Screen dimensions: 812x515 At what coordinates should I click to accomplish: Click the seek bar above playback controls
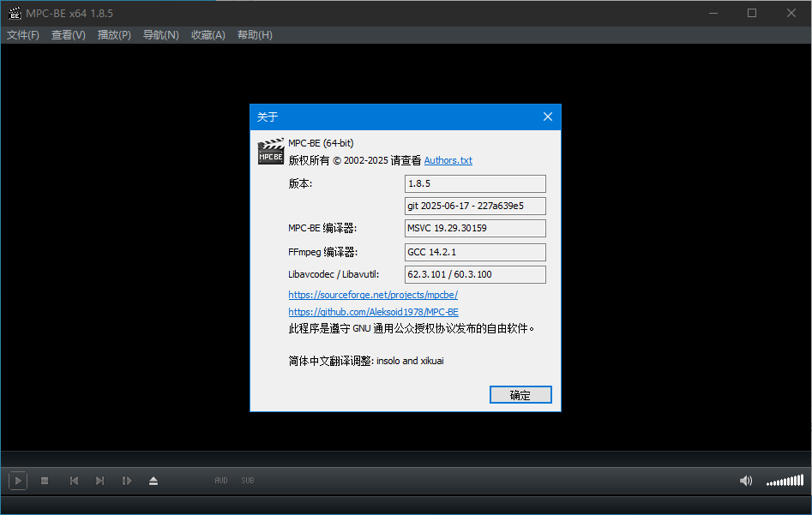(406, 459)
